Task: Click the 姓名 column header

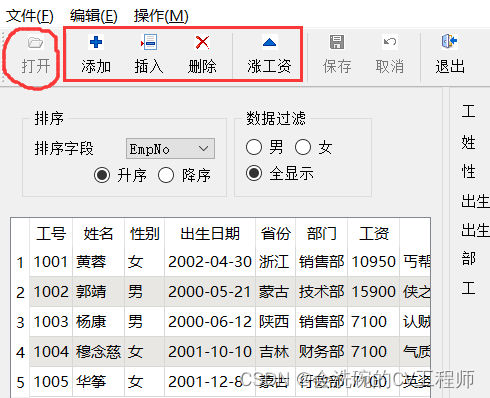Action: click(x=98, y=233)
